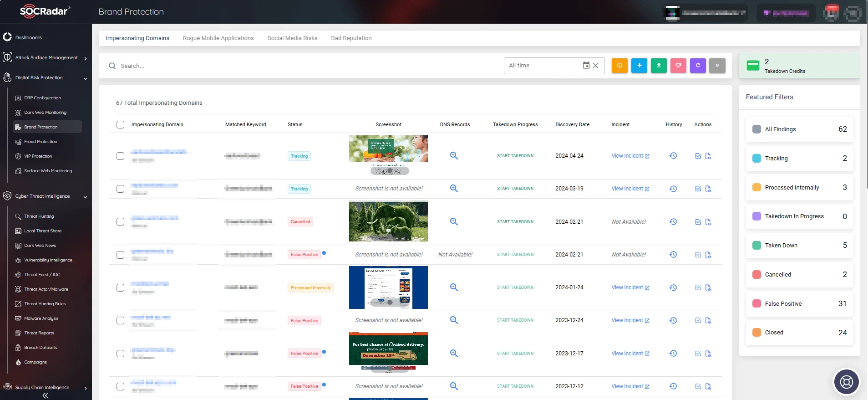Open View Incident link for 2024-03-19

tap(630, 189)
